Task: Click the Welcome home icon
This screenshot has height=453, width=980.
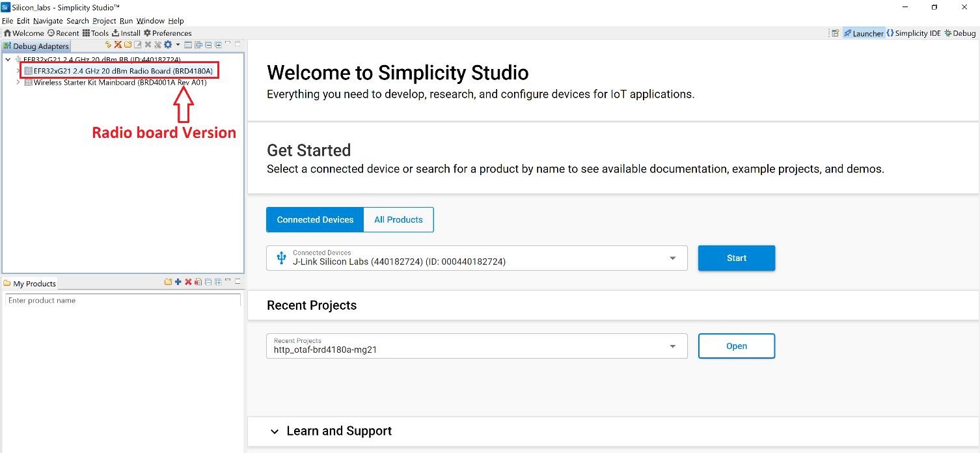Action: click(x=23, y=33)
